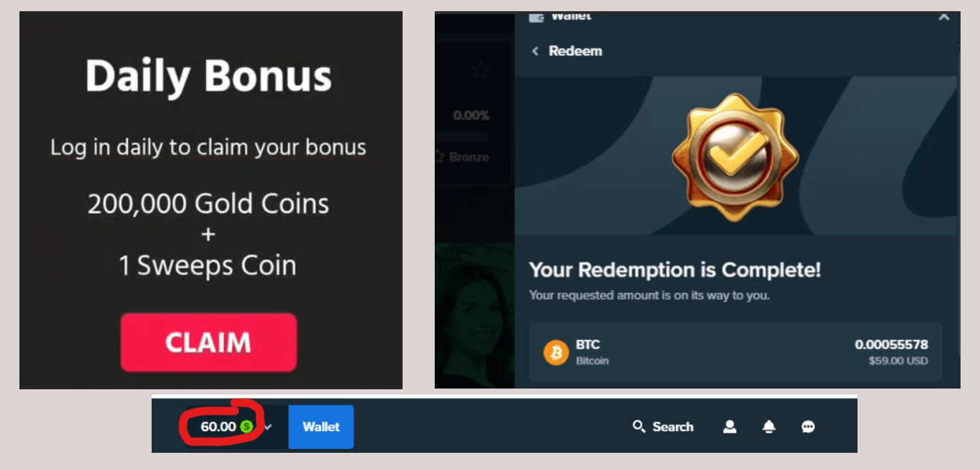Select the BTC redemption row

point(736,353)
